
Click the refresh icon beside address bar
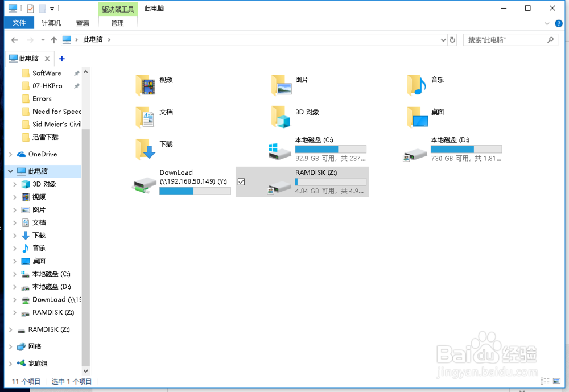tap(452, 40)
